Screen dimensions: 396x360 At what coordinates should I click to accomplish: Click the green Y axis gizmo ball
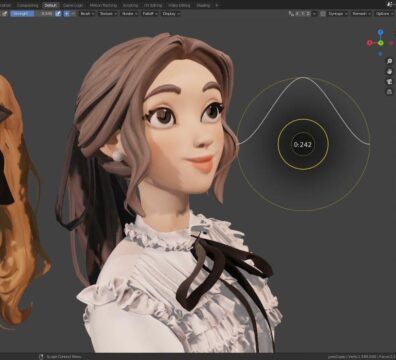coord(381,43)
